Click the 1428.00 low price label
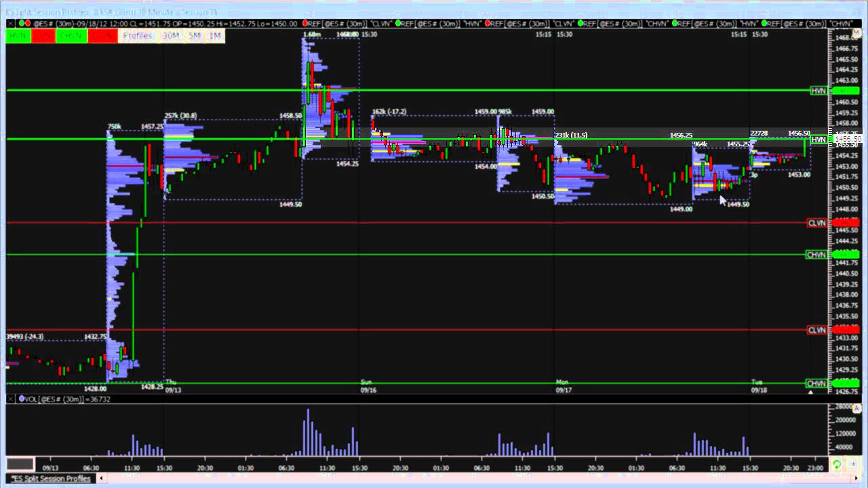The image size is (868, 488). (95, 388)
